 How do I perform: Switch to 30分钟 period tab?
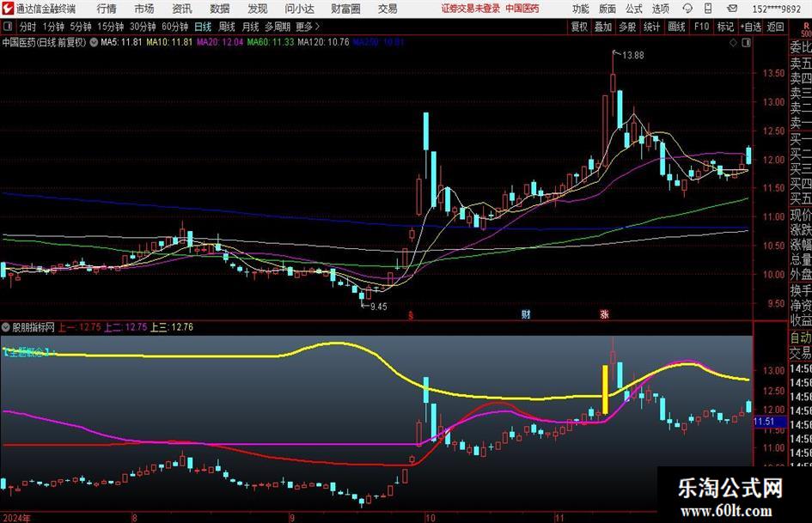point(143,27)
